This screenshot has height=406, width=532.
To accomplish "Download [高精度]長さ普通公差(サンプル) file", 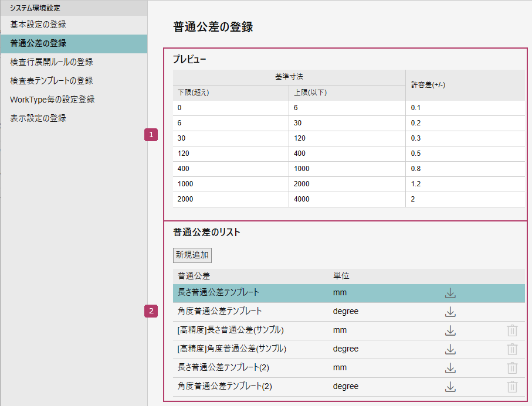I will [450, 330].
